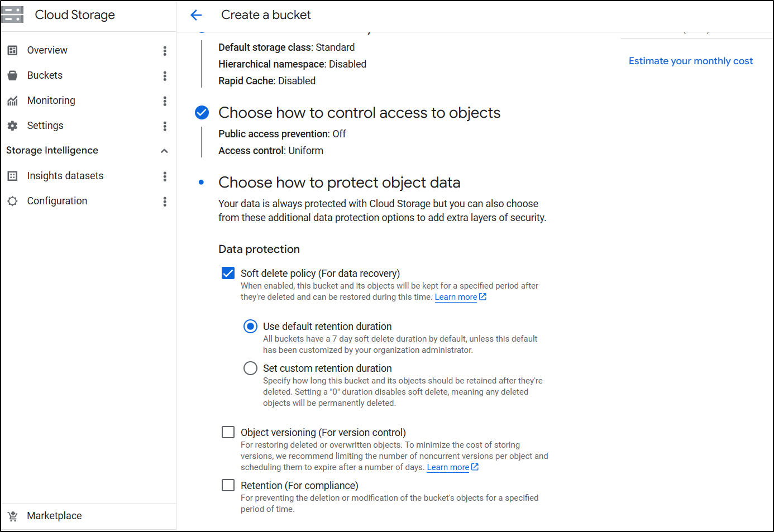This screenshot has height=532, width=774.
Task: Expand the Choose how to control access step
Action: pos(359,113)
